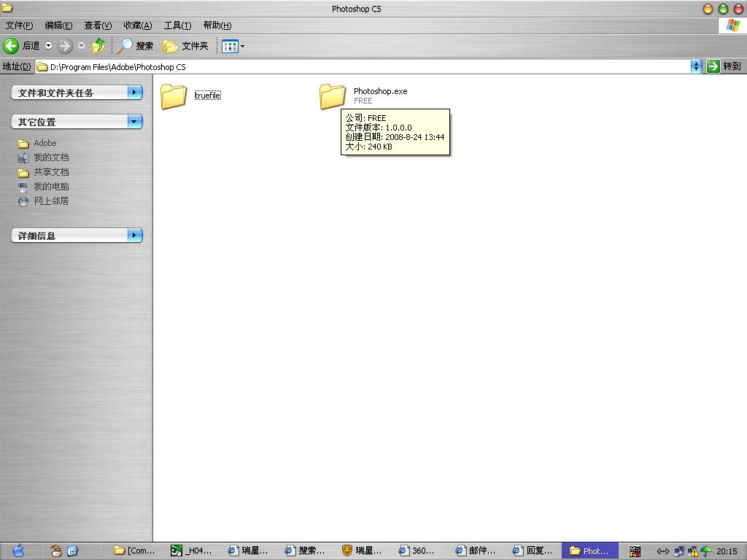Image resolution: width=747 pixels, height=560 pixels.
Task: Click the taskbar clock 20:15
Action: coord(727,551)
